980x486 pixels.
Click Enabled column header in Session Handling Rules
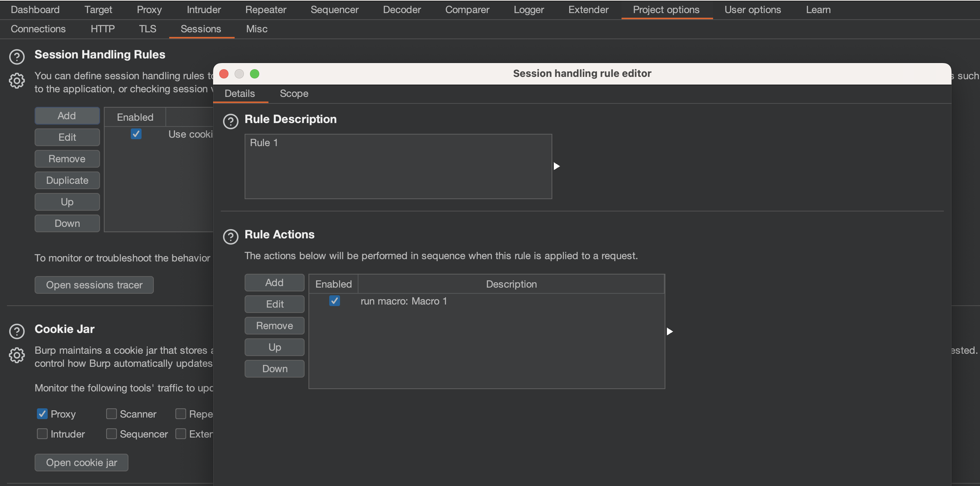(135, 117)
